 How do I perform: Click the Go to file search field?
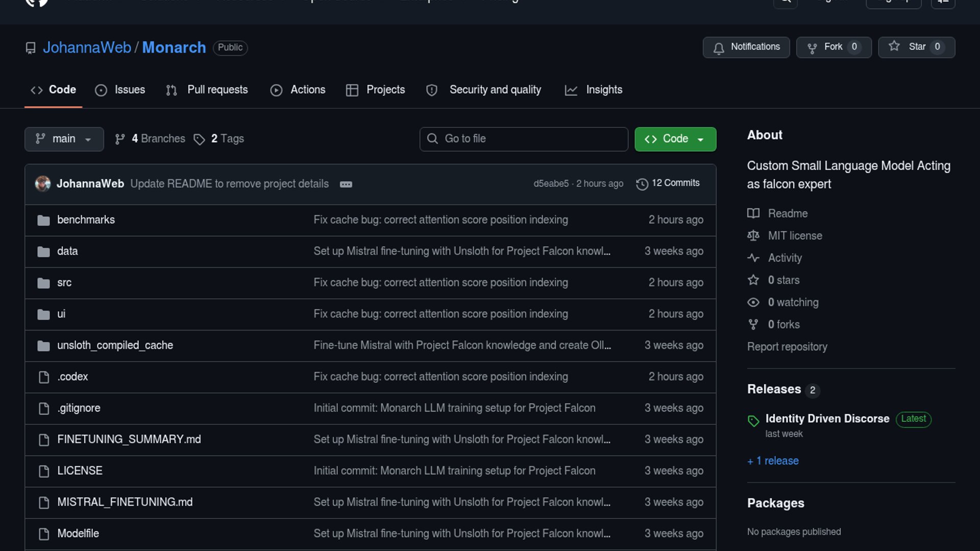point(524,139)
